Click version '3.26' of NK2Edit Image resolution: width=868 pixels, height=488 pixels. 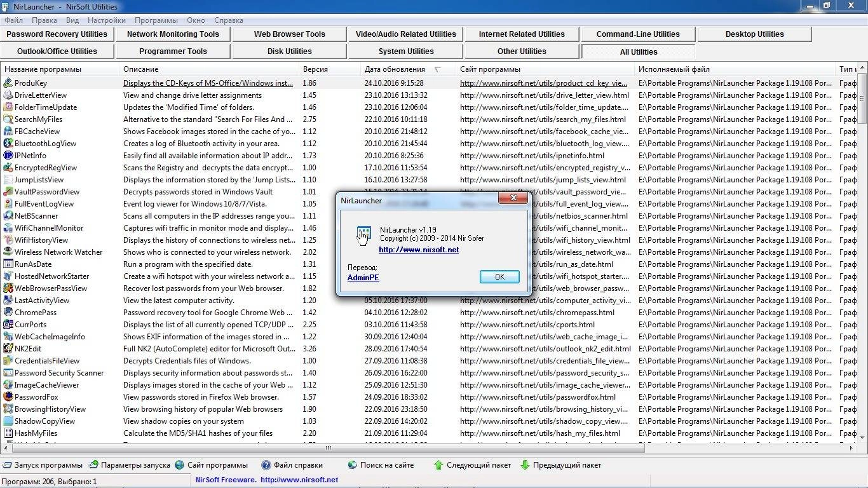[x=309, y=349]
